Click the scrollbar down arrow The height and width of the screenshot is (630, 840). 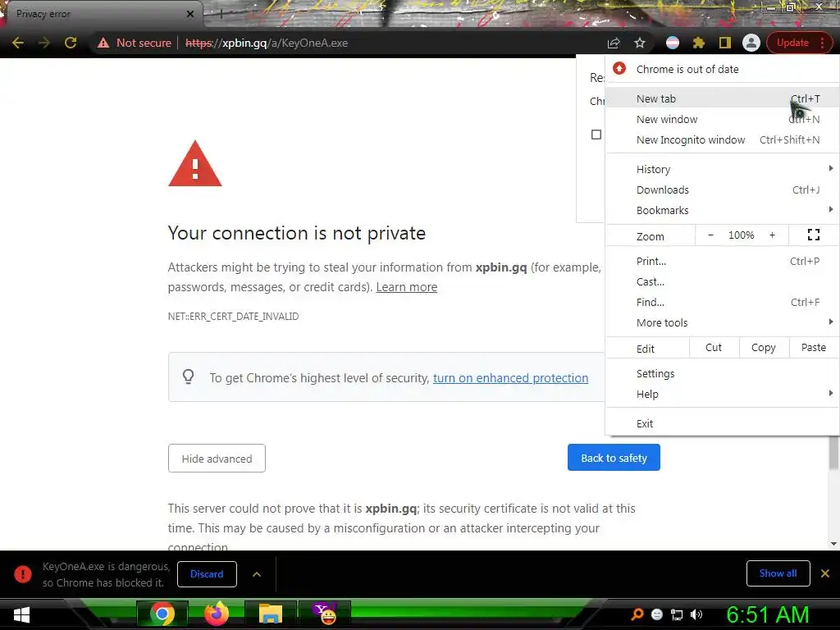(x=833, y=544)
